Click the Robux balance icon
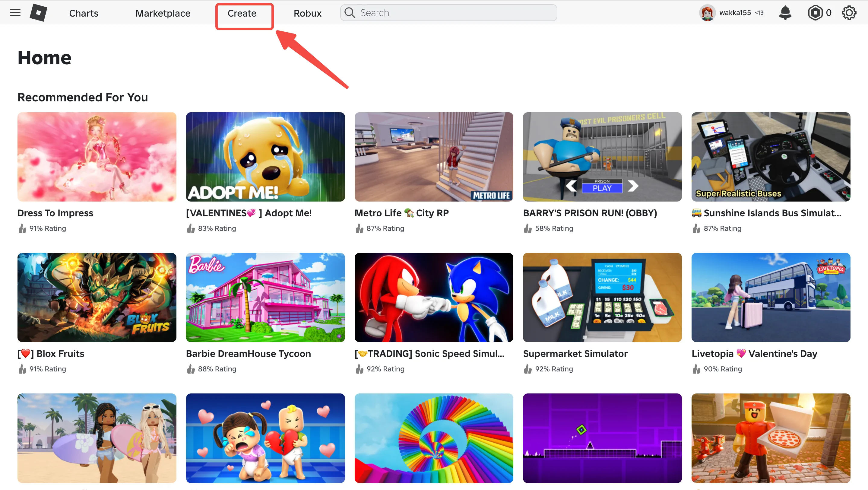The height and width of the screenshot is (490, 868). click(x=815, y=12)
